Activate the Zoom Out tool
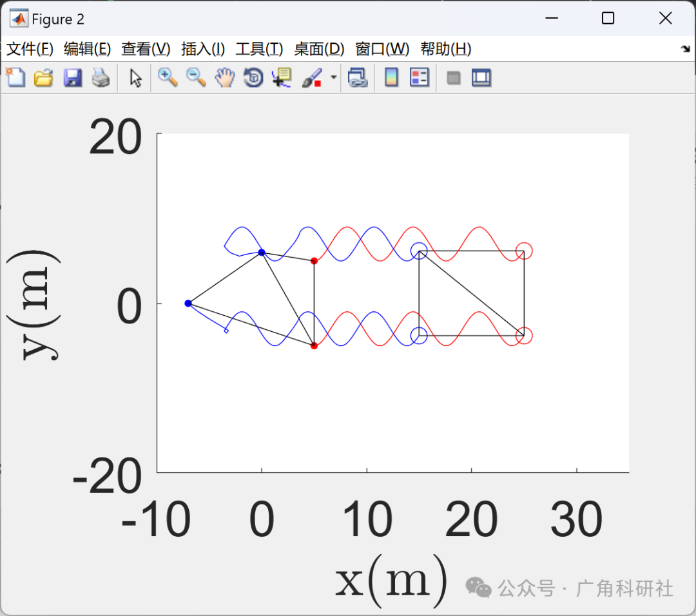This screenshot has width=696, height=616. click(x=196, y=78)
